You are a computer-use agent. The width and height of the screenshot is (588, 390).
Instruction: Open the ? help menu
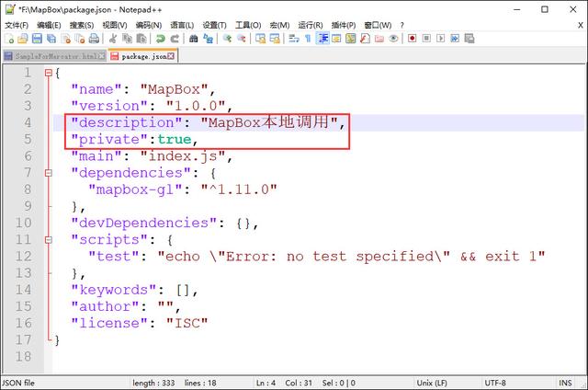pos(402,25)
